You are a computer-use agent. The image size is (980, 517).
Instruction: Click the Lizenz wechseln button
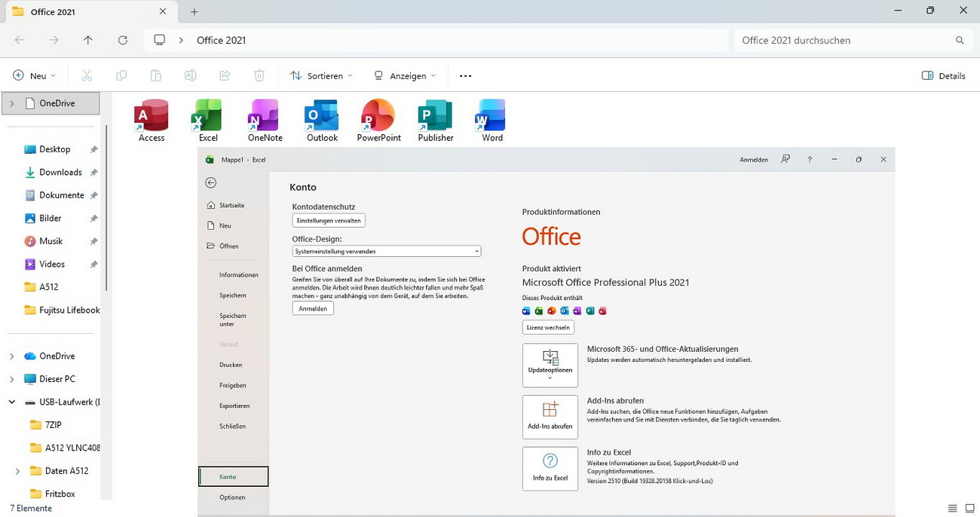[x=548, y=328]
